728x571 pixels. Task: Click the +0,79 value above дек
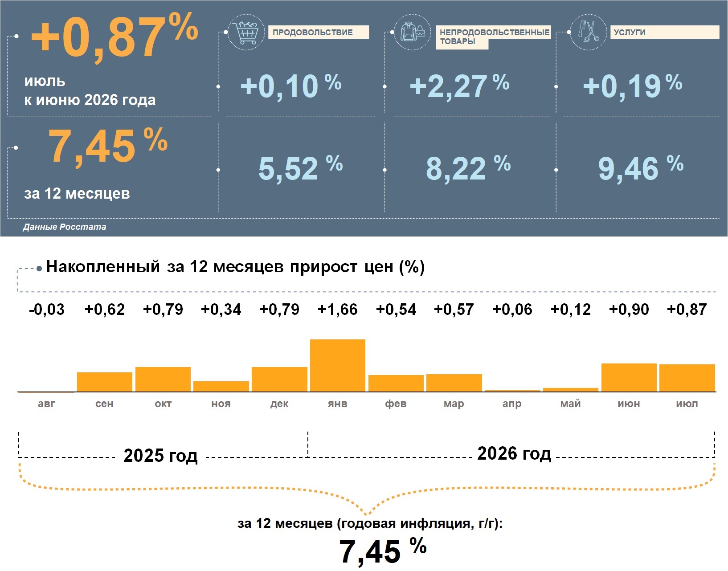pos(279,309)
